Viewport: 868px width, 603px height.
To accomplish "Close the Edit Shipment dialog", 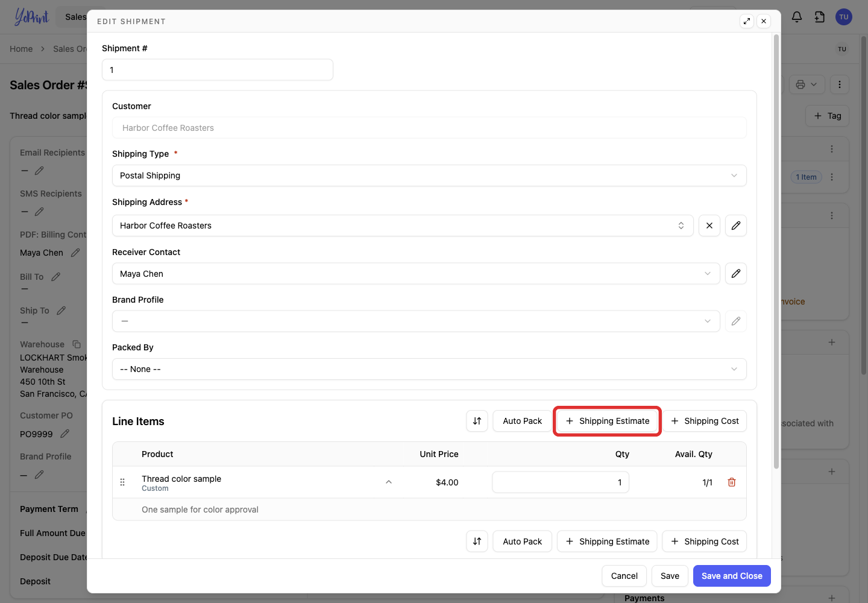I will coord(764,21).
